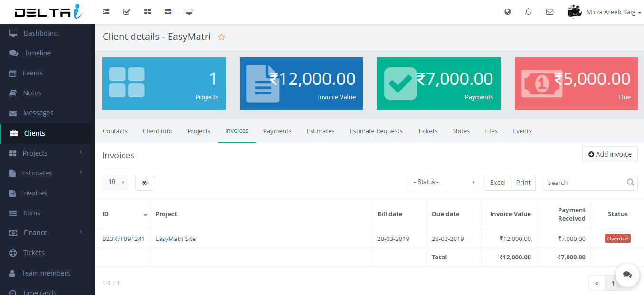The width and height of the screenshot is (644, 295).
Task: Toggle column visibility with the eye button
Action: (x=145, y=183)
